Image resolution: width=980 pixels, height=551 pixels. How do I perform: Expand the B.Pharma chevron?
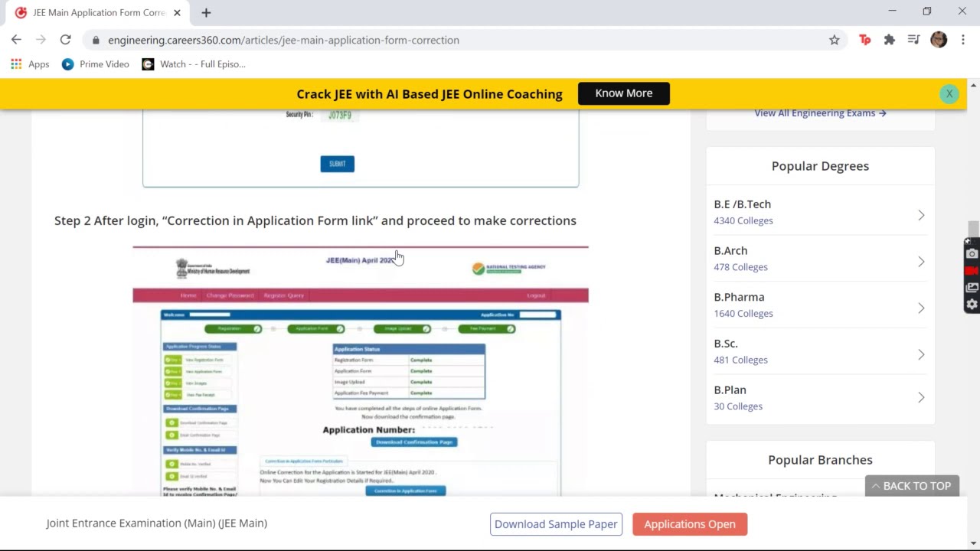921,308
